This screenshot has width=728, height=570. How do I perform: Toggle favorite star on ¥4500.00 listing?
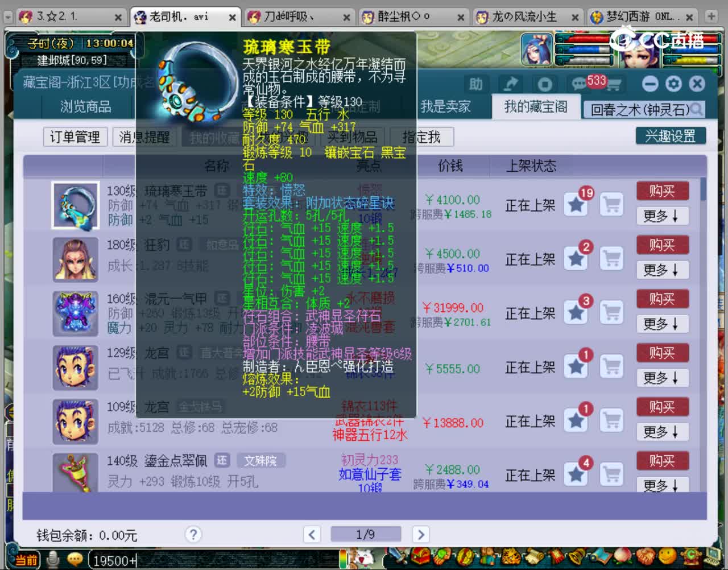(x=576, y=258)
